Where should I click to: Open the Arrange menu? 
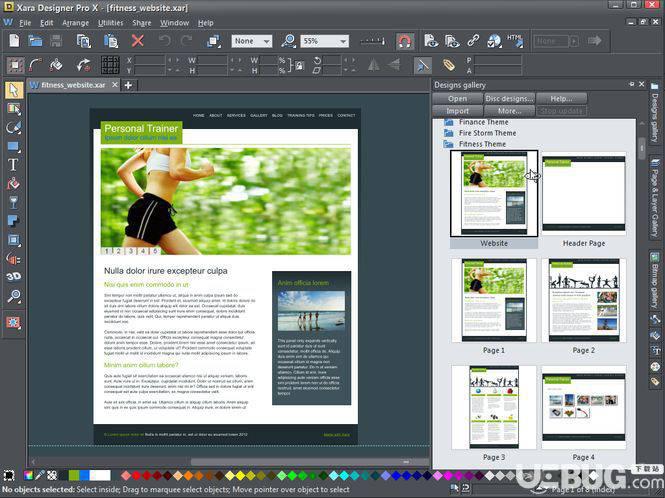point(75,23)
